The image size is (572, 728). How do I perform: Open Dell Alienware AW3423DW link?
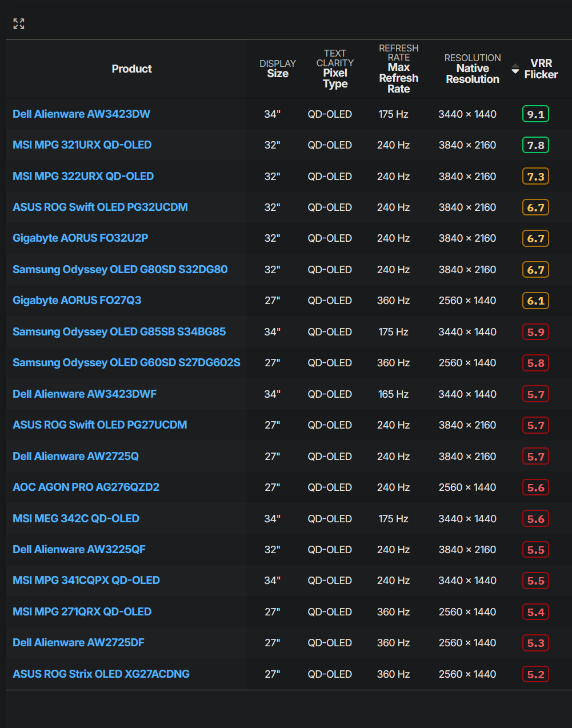pyautogui.click(x=81, y=114)
